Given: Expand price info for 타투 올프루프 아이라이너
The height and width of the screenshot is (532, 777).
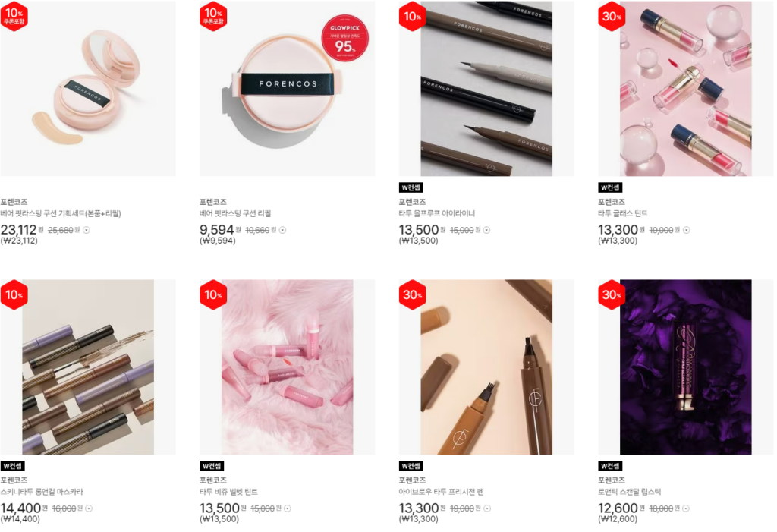Looking at the screenshot, I should click(x=487, y=230).
